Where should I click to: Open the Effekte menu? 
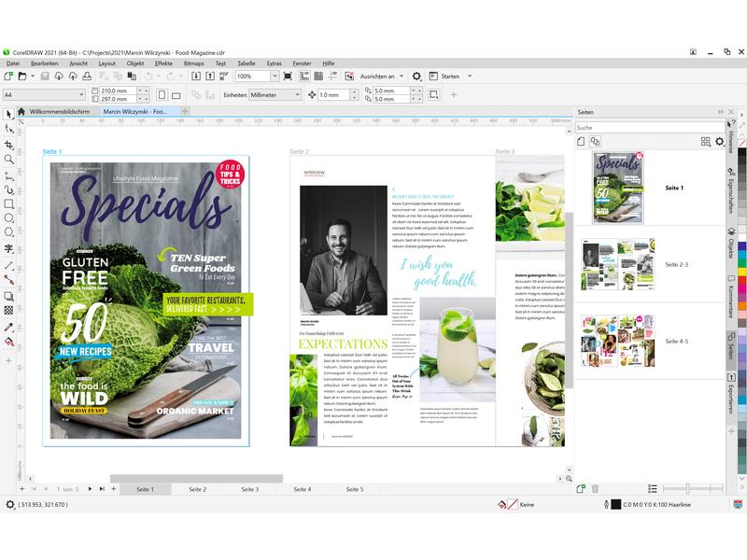point(163,63)
